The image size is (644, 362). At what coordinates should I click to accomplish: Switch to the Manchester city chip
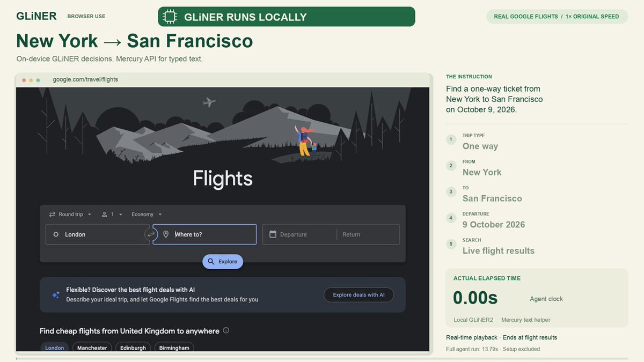click(x=92, y=348)
